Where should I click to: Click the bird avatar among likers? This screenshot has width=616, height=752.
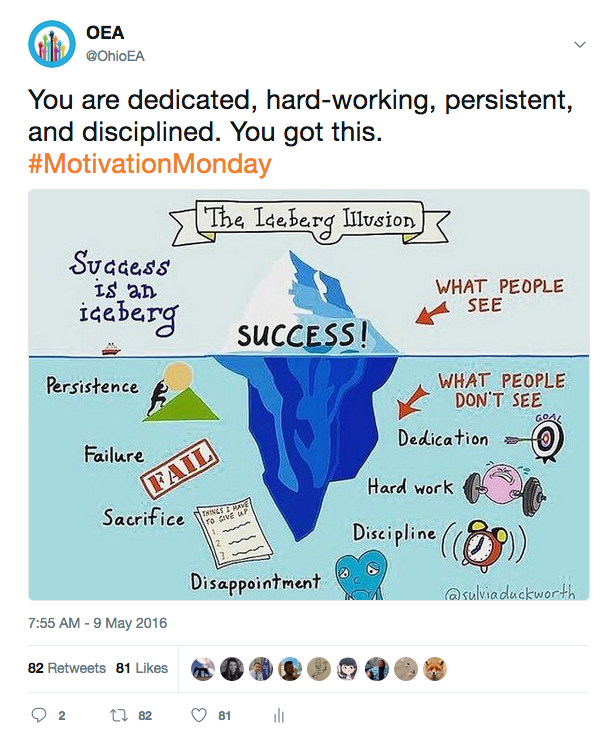point(406,669)
